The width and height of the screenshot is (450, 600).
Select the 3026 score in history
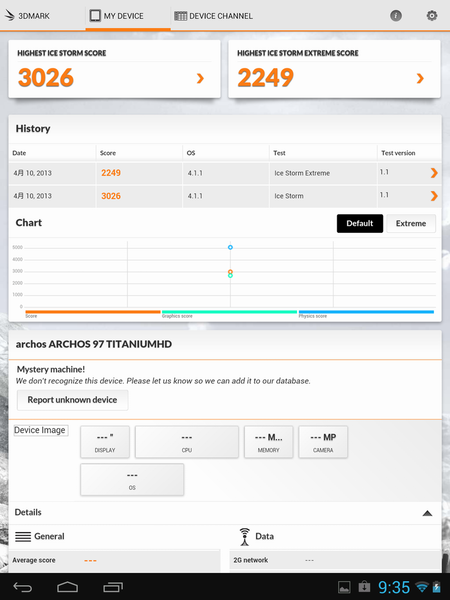[111, 196]
